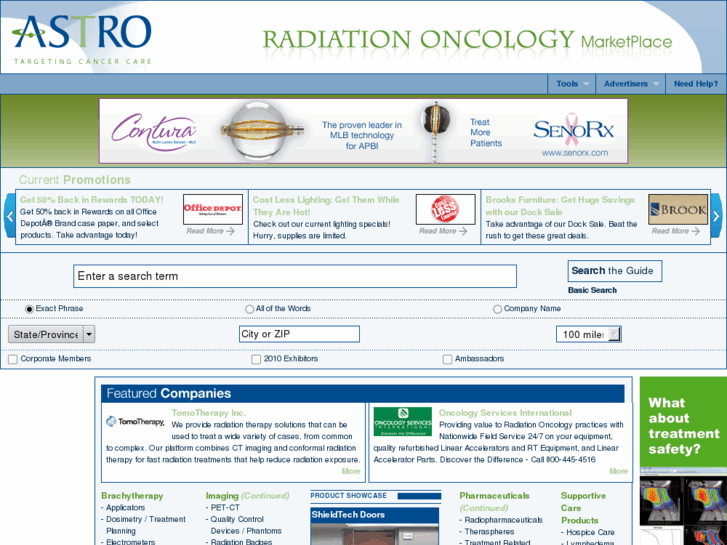727x545 pixels.
Task: Open Cost Less Lighting promotion title
Action: pos(326,206)
